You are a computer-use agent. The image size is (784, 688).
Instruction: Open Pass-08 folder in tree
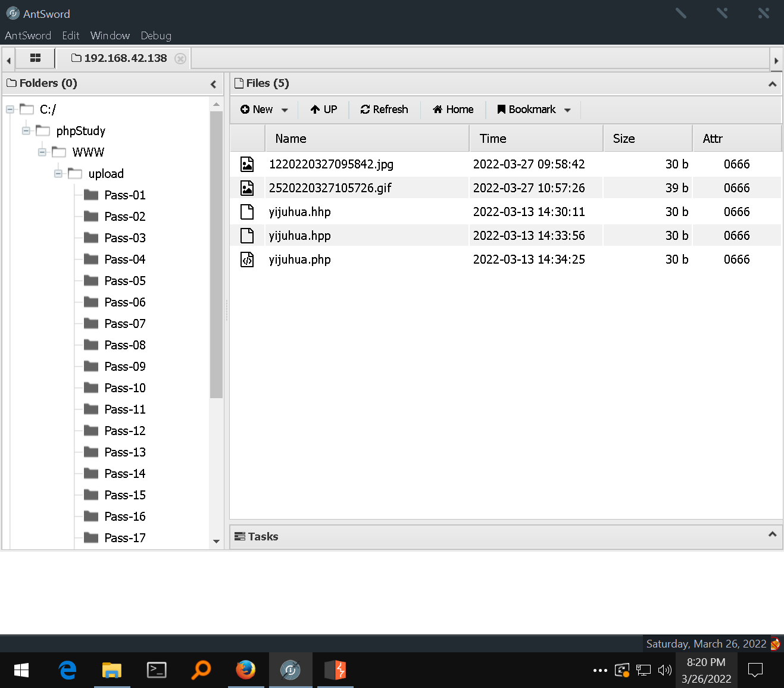pos(125,345)
